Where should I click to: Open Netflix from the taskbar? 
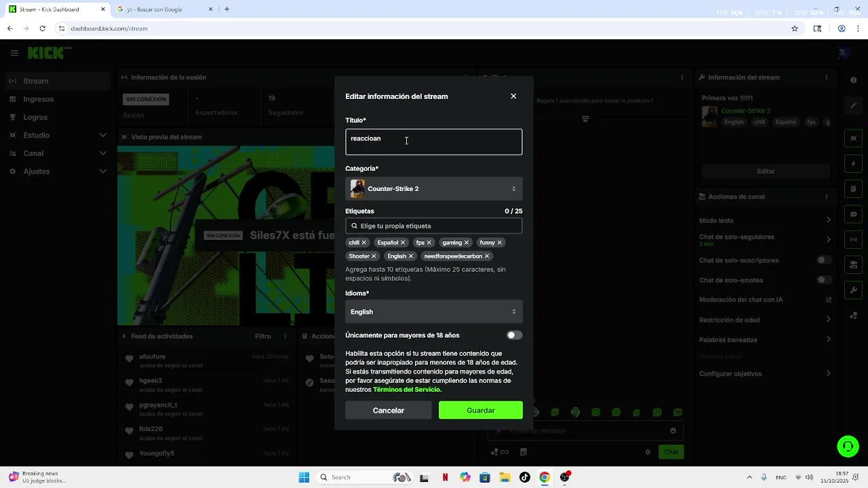coord(445,477)
